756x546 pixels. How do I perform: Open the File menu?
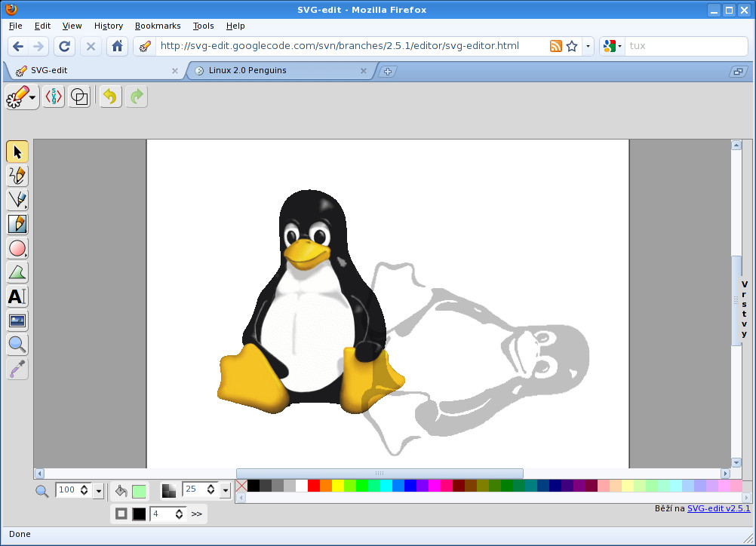[x=15, y=26]
